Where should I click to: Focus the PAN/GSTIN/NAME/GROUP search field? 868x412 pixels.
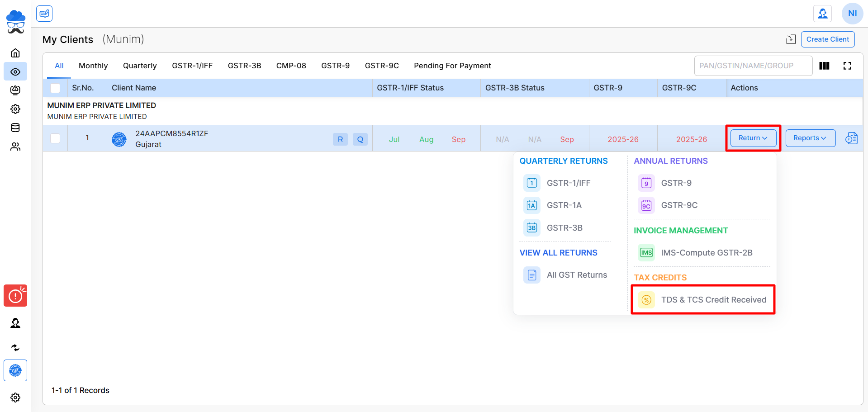point(753,66)
